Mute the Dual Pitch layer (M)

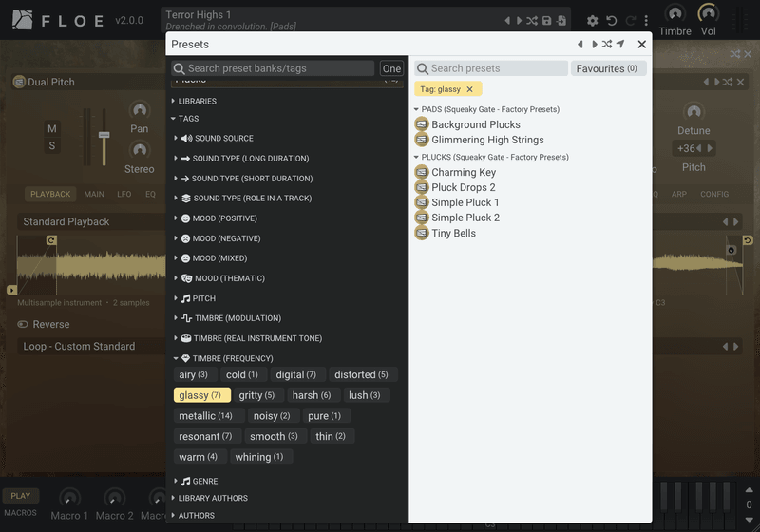(52, 129)
